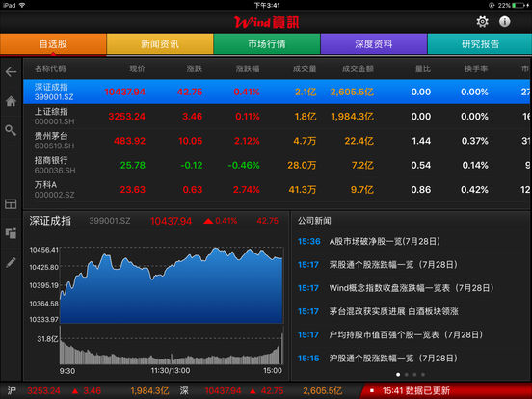Open the info icon at top right
This screenshot has height=399, width=532.
(x=504, y=22)
